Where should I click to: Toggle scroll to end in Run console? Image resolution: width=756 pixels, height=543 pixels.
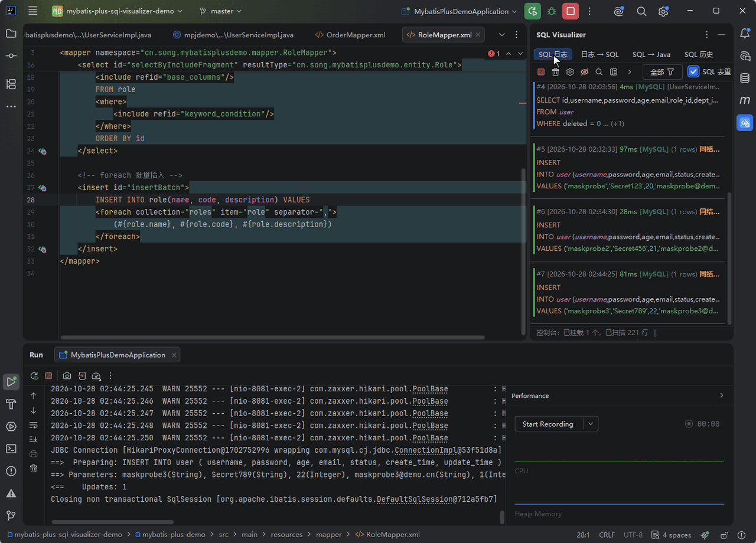(34, 439)
